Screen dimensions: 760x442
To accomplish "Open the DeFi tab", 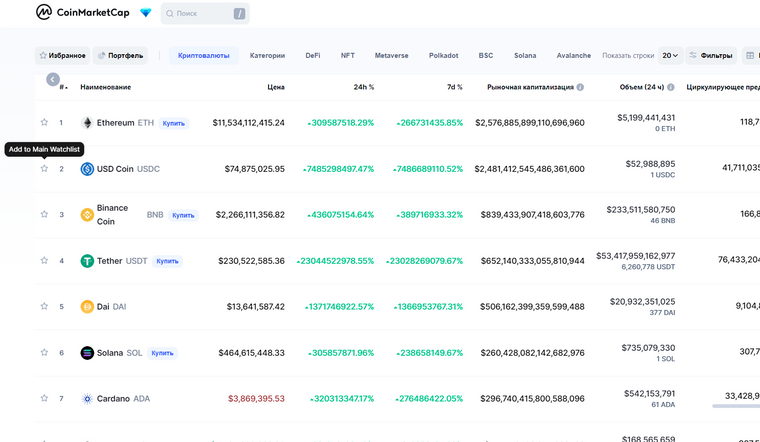I will pyautogui.click(x=313, y=55).
